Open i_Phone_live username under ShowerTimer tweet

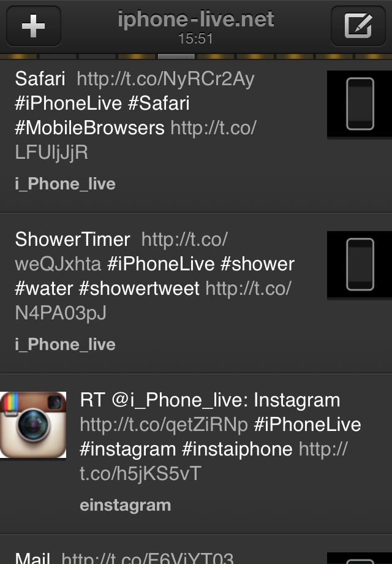point(65,345)
